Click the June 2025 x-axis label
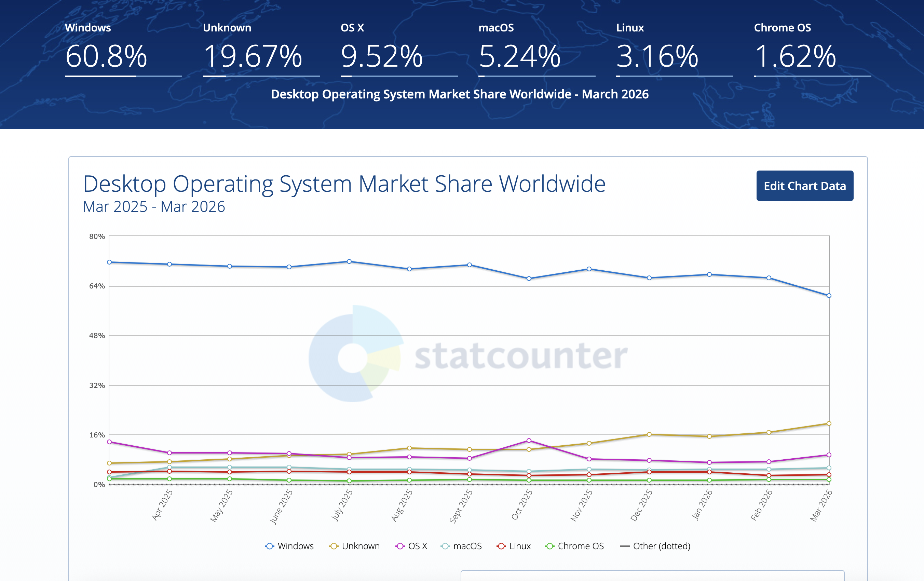This screenshot has height=581, width=924. [281, 507]
